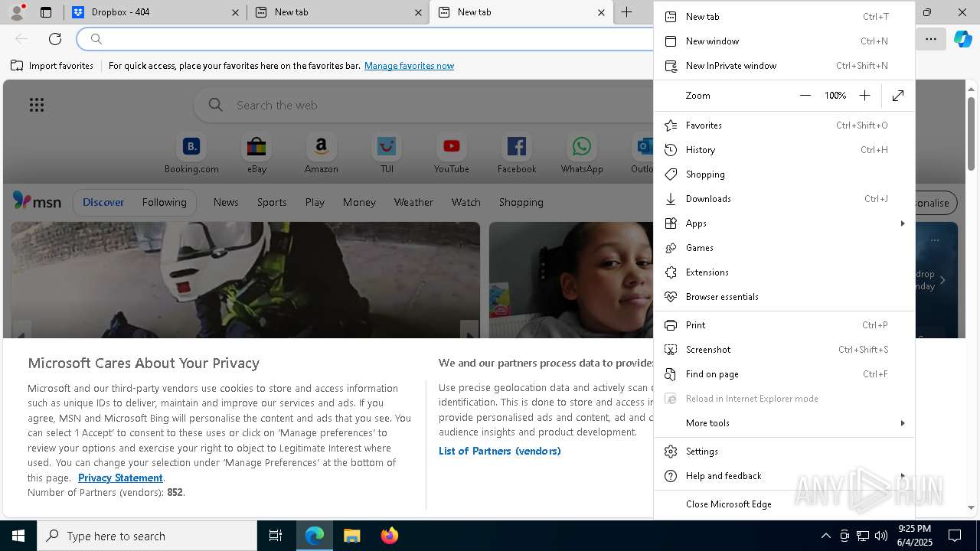
Task: Open Task View on the taskbar
Action: coord(276,536)
